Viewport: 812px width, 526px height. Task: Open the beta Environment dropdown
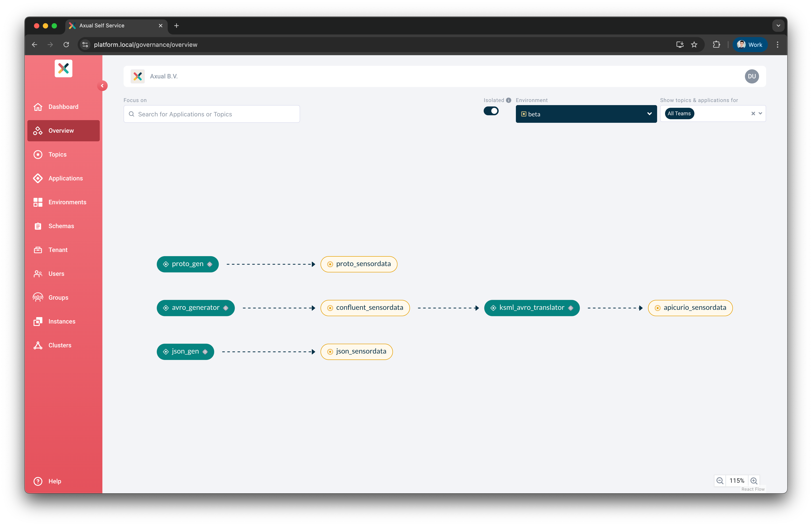click(x=586, y=114)
